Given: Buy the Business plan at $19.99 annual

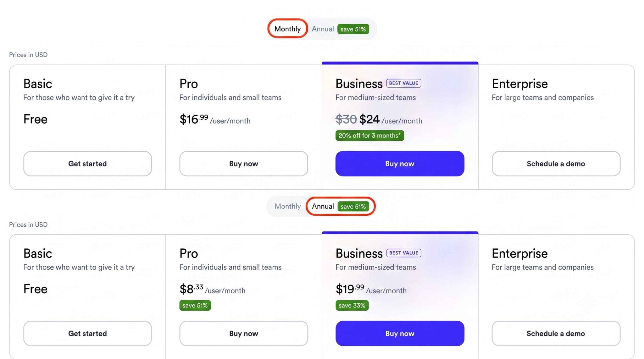Looking at the screenshot, I should tap(400, 333).
